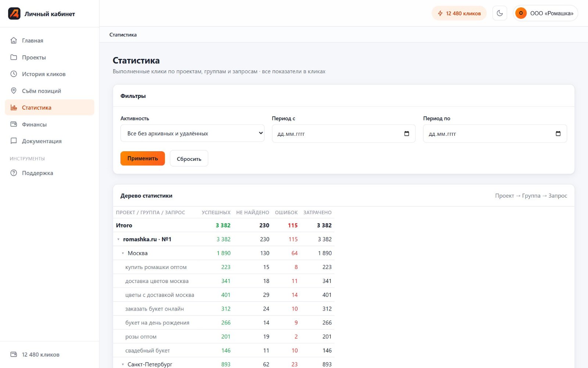Open the ООО «Ромашка» account menu
588x368 pixels.
(545, 13)
